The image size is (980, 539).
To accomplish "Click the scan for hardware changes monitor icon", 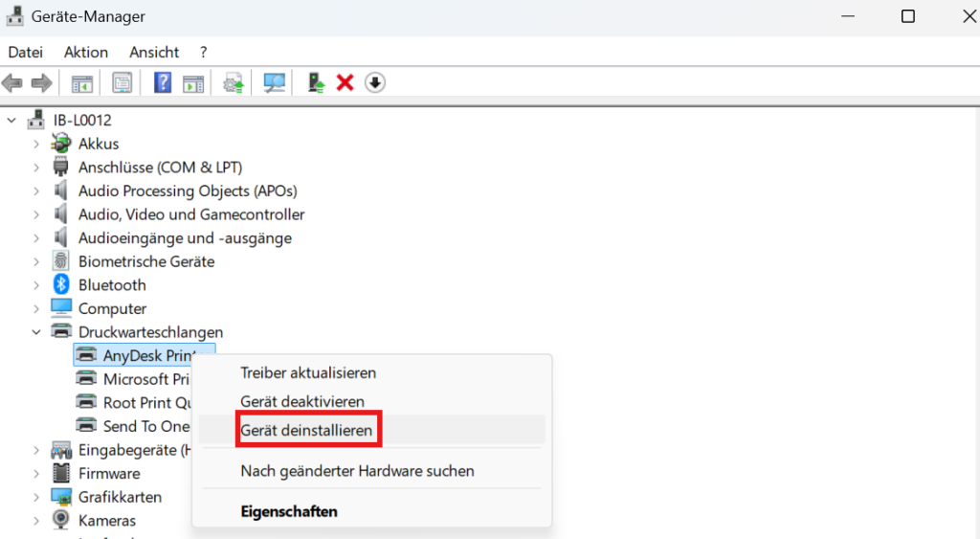I will click(x=274, y=83).
